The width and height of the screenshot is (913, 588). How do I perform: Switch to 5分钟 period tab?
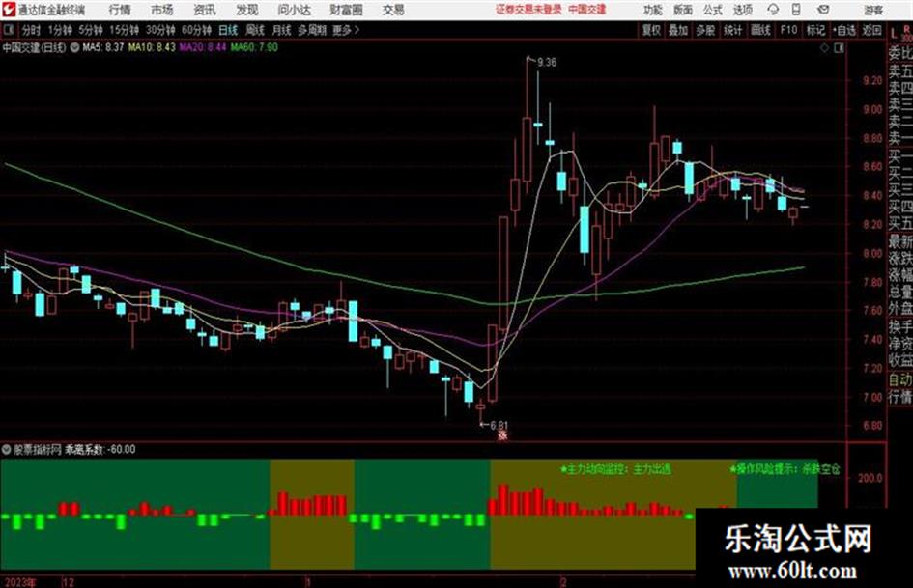click(x=91, y=30)
